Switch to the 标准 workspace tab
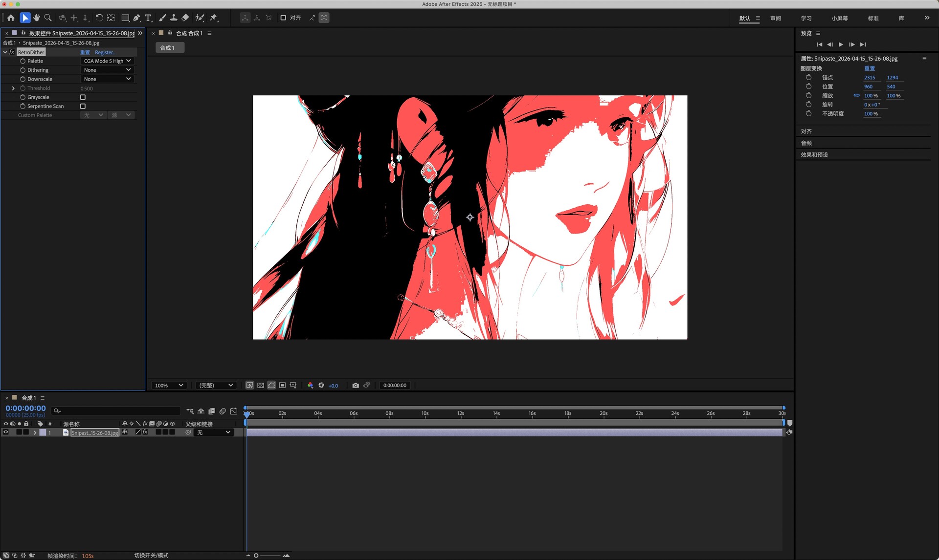The height and width of the screenshot is (560, 939). pyautogui.click(x=873, y=18)
